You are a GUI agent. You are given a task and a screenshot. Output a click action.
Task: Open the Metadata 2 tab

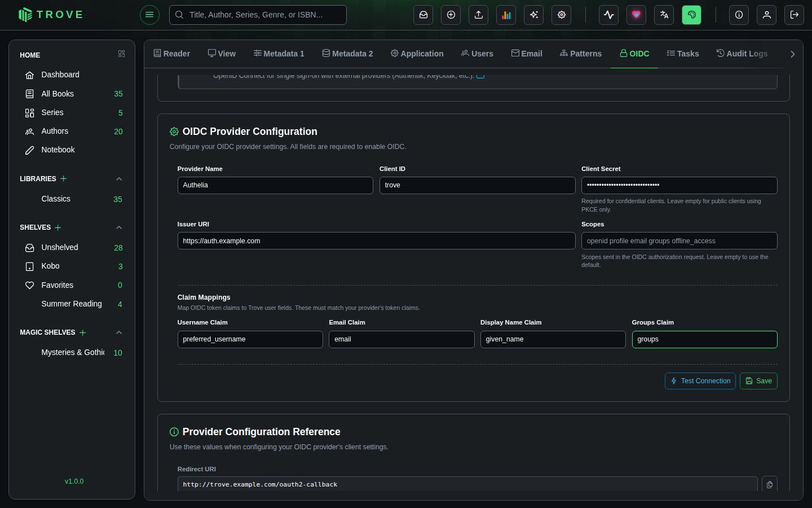pos(348,54)
